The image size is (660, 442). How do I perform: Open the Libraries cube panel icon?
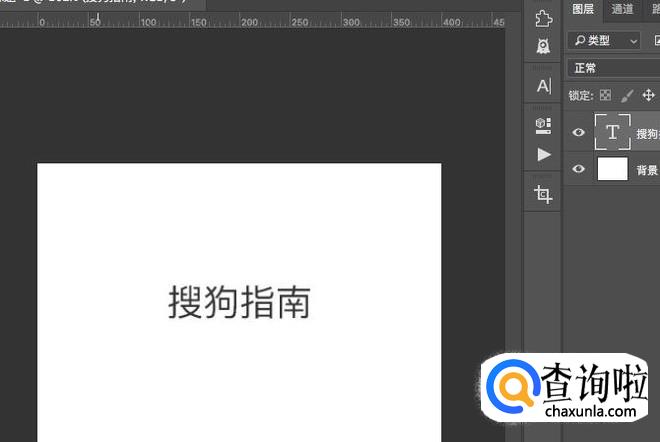543,126
